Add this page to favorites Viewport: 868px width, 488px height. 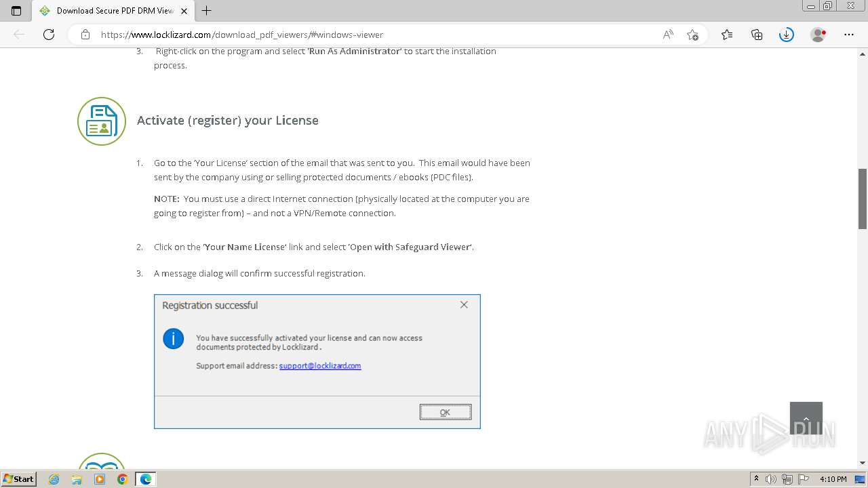coord(692,35)
